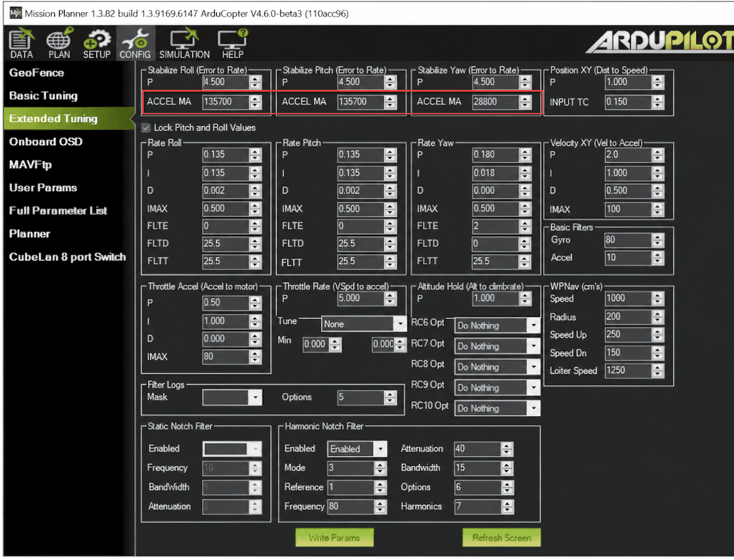Open the RC9 Opt dropdown
The height and width of the screenshot is (560, 734).
pyautogui.click(x=497, y=388)
